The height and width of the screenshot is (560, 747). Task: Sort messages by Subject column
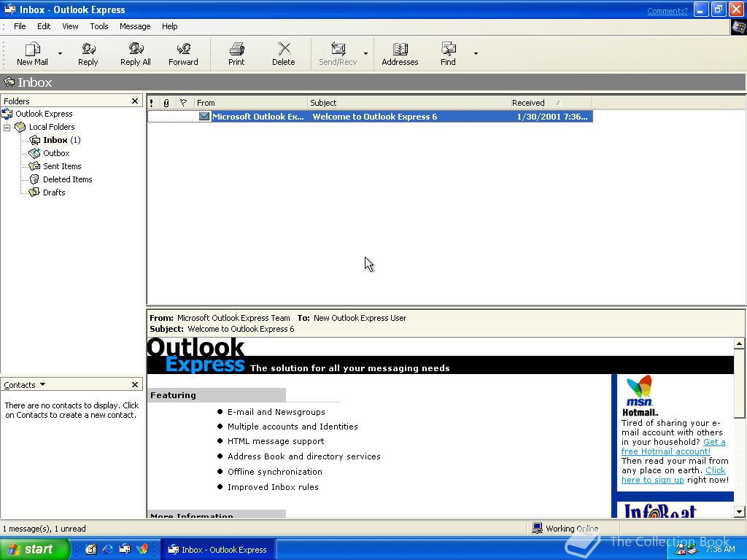click(409, 103)
